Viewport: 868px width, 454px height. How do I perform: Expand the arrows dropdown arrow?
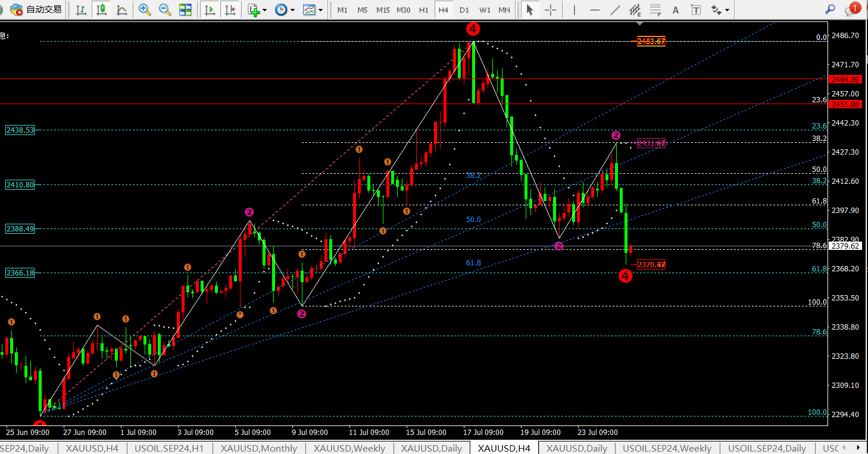[727, 10]
